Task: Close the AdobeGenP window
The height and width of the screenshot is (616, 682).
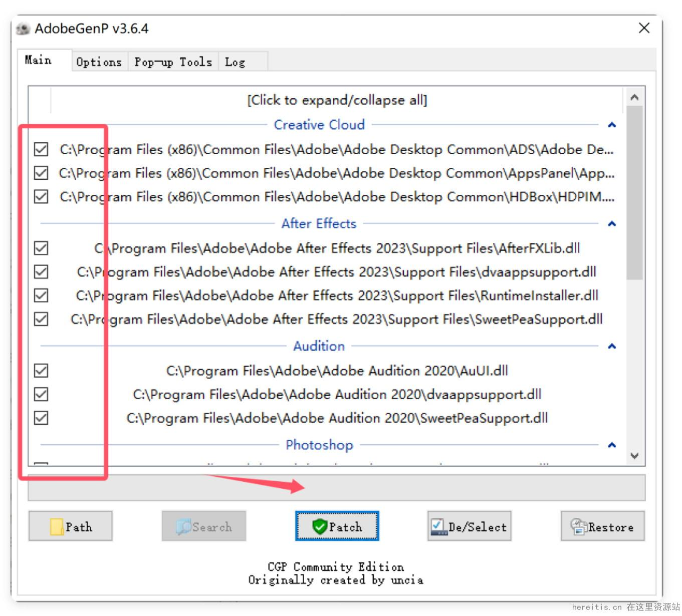Action: (x=644, y=28)
